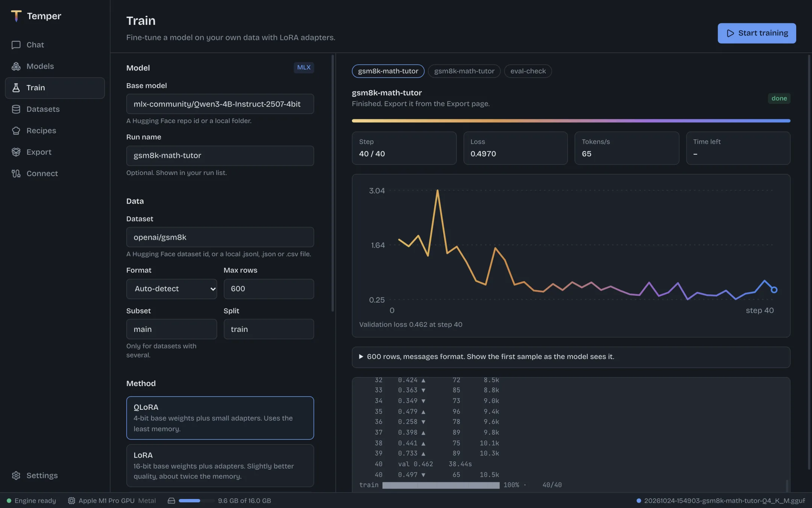Open Datasets via its database icon

tap(16, 109)
